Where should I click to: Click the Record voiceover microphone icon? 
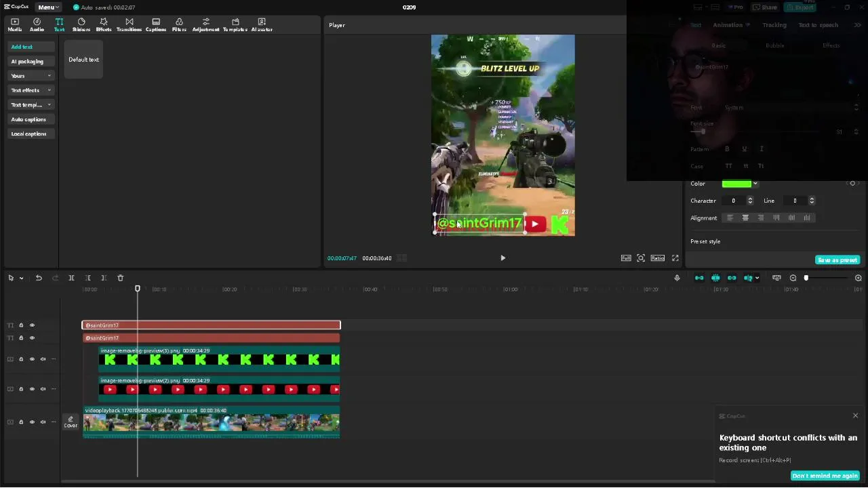[x=677, y=278]
